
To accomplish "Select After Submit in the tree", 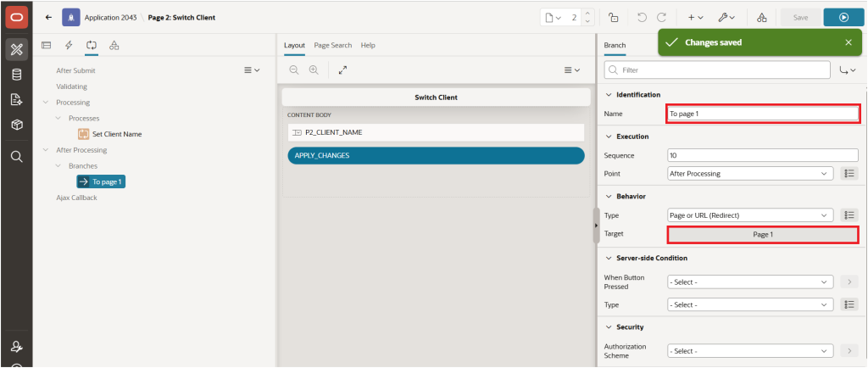I will pos(75,71).
